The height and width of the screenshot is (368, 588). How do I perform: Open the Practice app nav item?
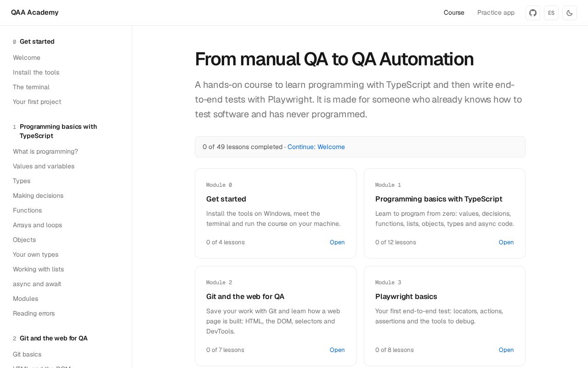496,12
